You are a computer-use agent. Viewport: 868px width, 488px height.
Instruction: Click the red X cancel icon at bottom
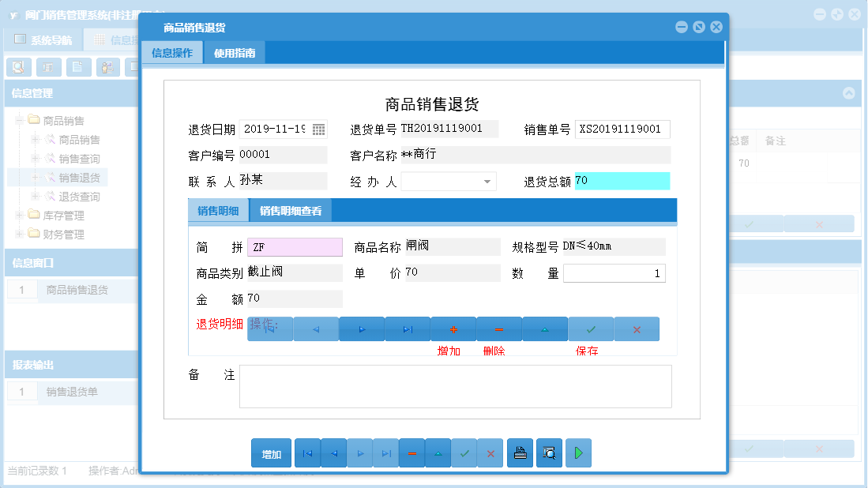[490, 452]
